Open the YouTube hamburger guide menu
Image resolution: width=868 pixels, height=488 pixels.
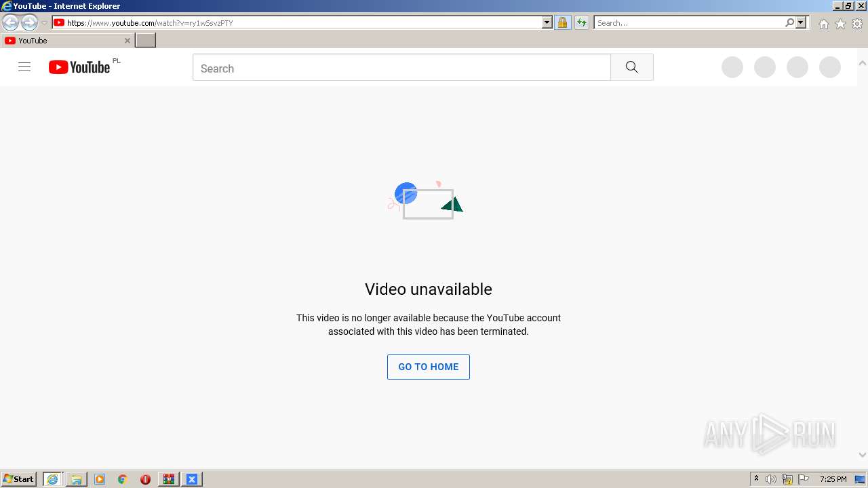click(x=24, y=67)
